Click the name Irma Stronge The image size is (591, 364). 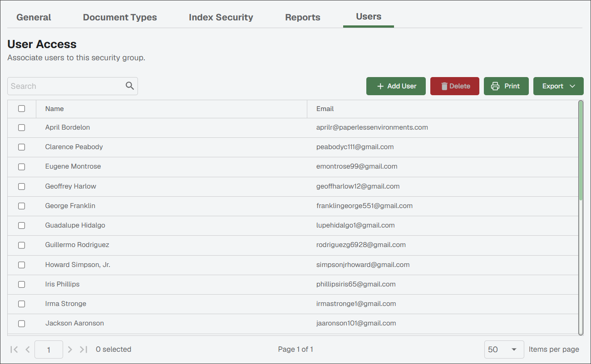pos(66,304)
